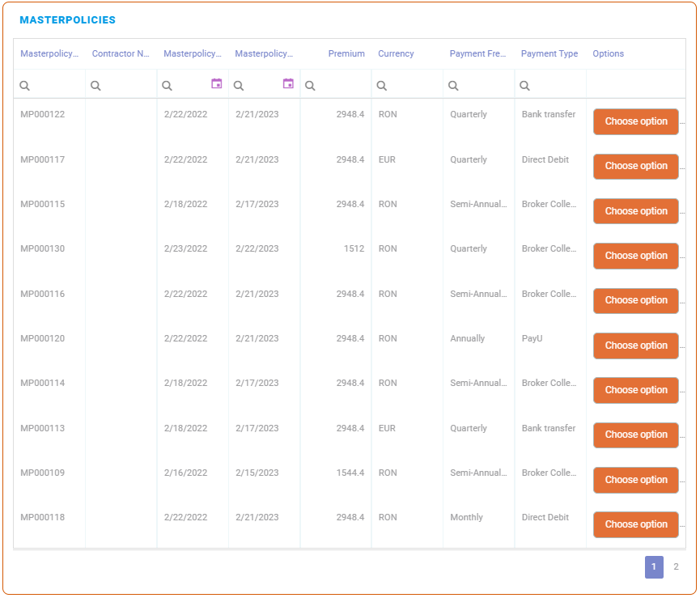Click search icon in Payment Frequency filter
The image size is (700, 598).
[453, 86]
